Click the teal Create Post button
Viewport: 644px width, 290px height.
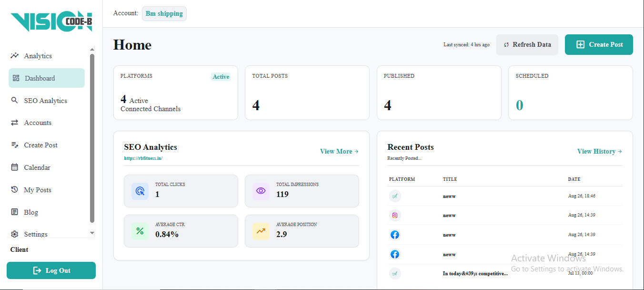point(599,44)
